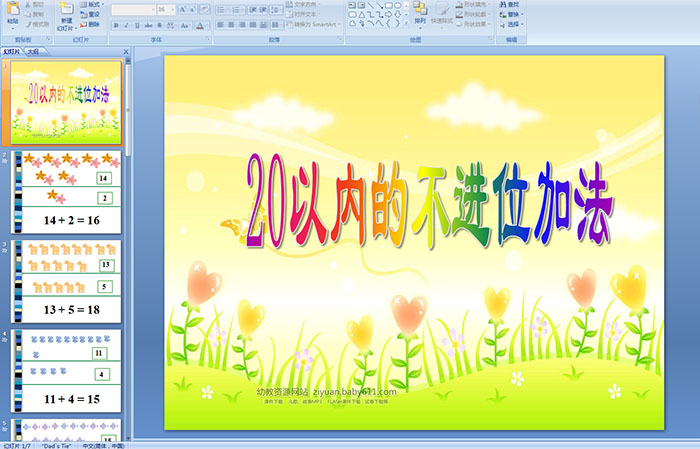This screenshot has height=449, width=700.
Task: Open the font color dropdown arrow
Action: (x=208, y=25)
